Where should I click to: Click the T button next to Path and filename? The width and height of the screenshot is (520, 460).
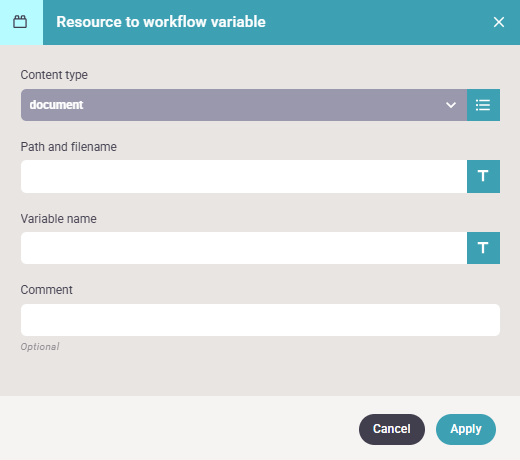click(x=483, y=176)
